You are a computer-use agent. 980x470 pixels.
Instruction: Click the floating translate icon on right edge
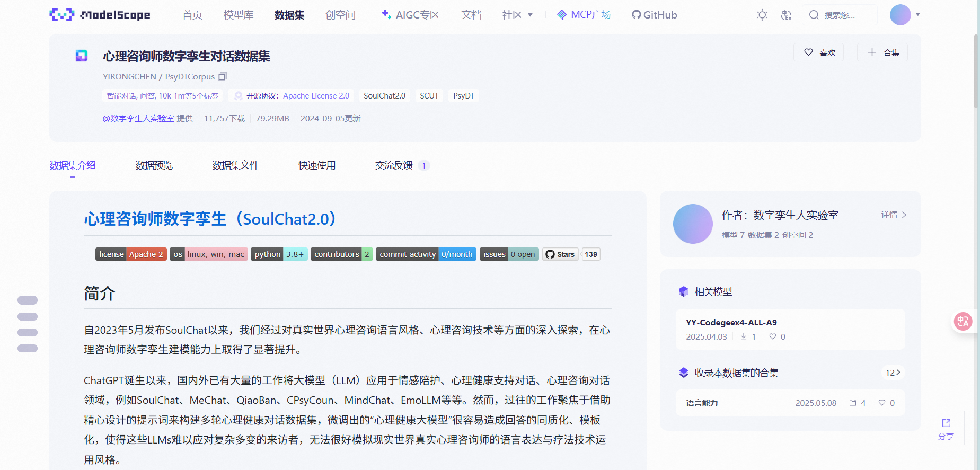click(x=963, y=321)
